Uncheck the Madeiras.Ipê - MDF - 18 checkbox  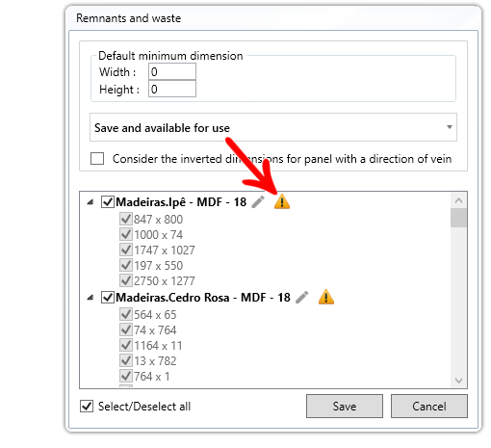(x=108, y=202)
